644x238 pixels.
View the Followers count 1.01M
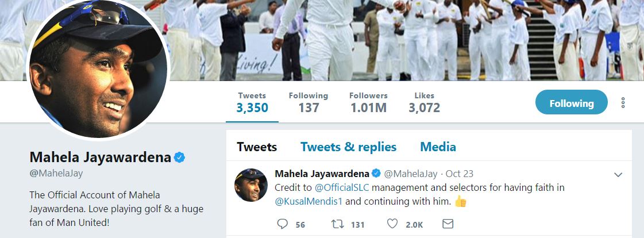click(368, 102)
